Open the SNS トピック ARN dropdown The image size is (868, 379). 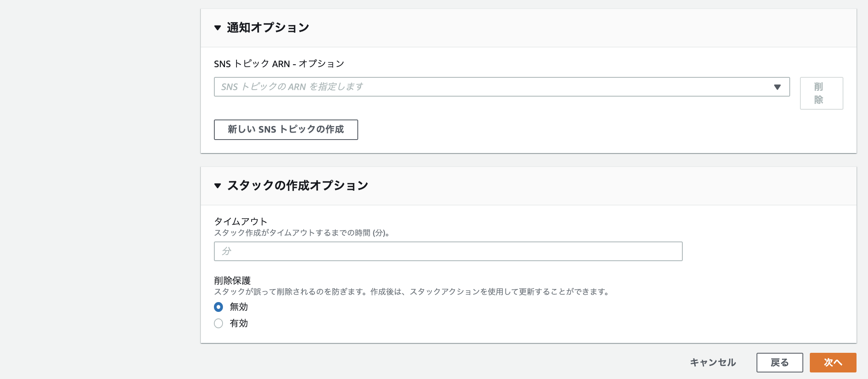click(502, 87)
